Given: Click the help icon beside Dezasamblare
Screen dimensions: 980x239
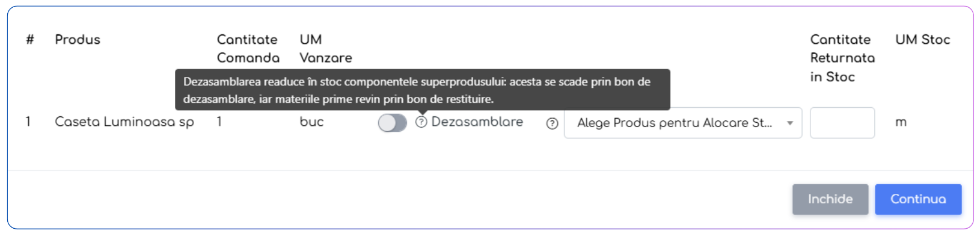Looking at the screenshot, I should click(x=421, y=122).
